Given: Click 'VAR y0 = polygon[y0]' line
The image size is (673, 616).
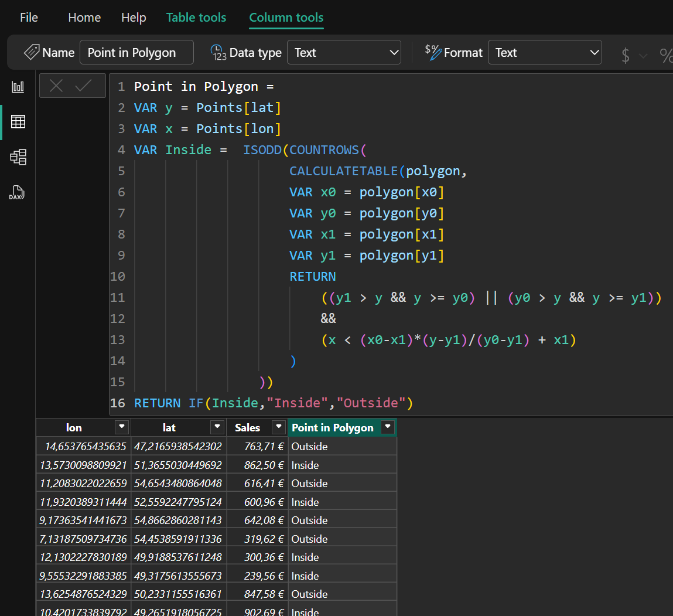Looking at the screenshot, I should 367,213.
